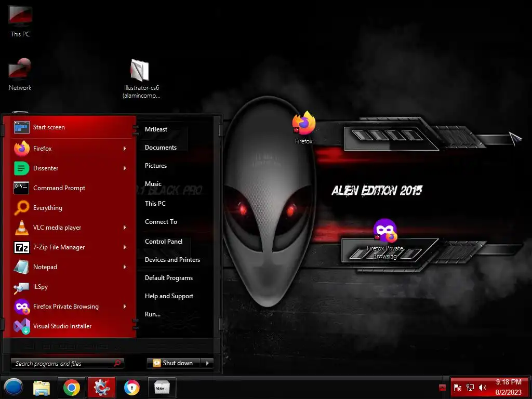Click the Action Center flag tray icon
Screen dimensions: 532x399
(x=457, y=388)
